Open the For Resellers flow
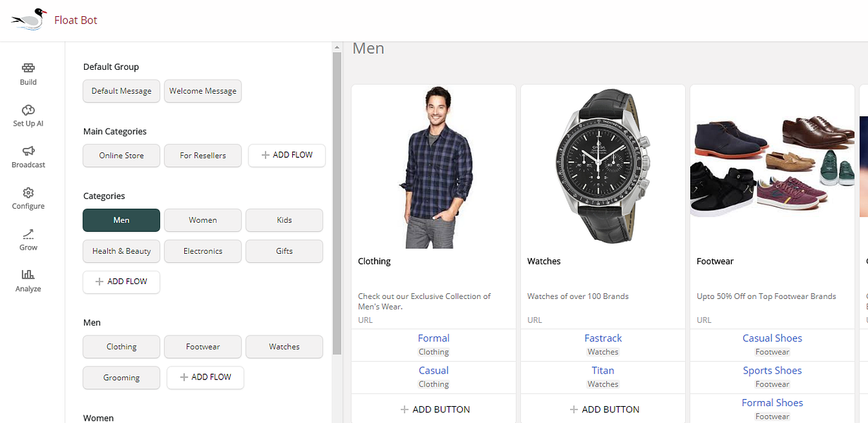The image size is (868, 423). [203, 156]
